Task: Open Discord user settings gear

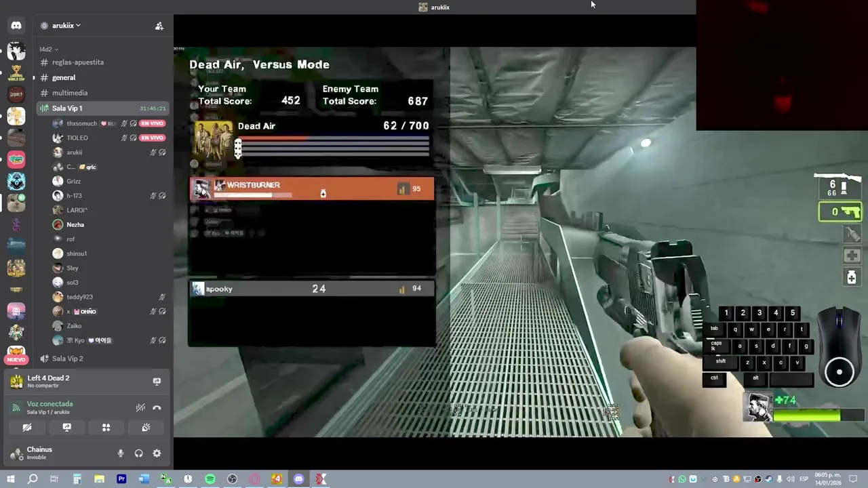Action: pyautogui.click(x=157, y=453)
